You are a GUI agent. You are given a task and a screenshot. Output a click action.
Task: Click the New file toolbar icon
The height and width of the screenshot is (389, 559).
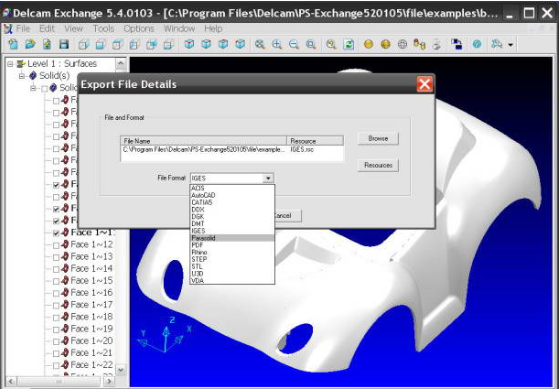point(14,44)
